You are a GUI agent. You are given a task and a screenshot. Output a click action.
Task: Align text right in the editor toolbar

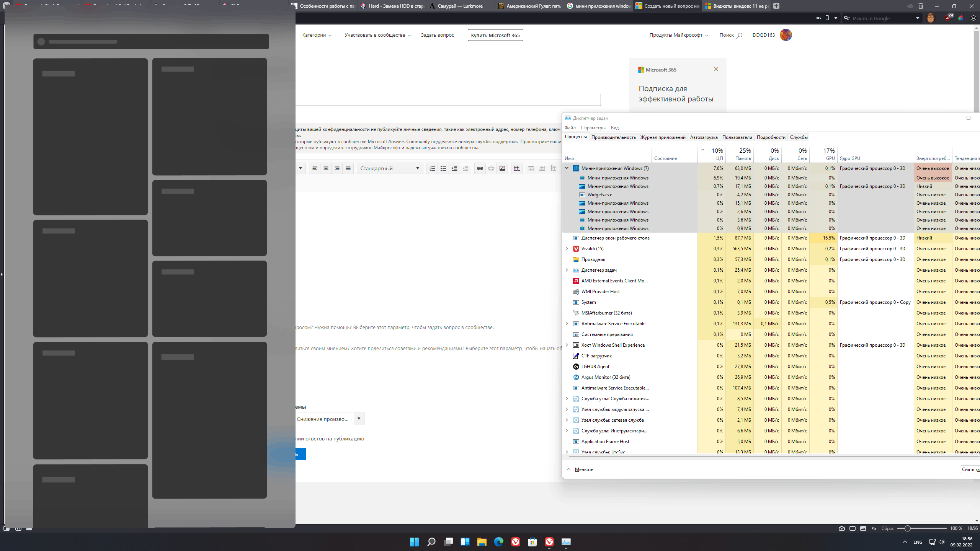[337, 168]
